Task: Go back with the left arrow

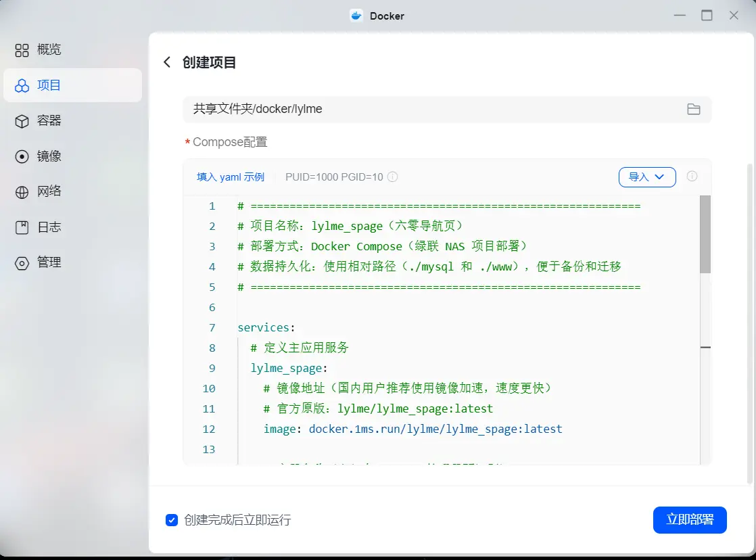Action: tap(167, 62)
